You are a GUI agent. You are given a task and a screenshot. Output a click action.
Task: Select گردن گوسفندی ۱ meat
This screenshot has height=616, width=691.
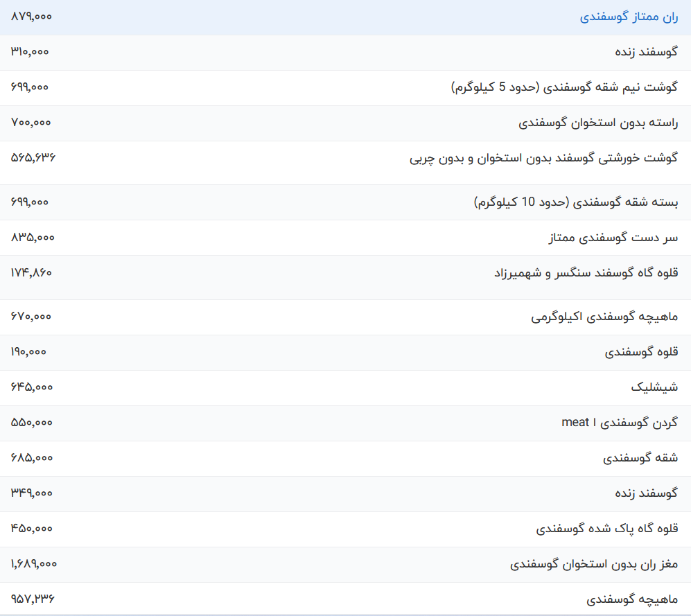pyautogui.click(x=620, y=423)
